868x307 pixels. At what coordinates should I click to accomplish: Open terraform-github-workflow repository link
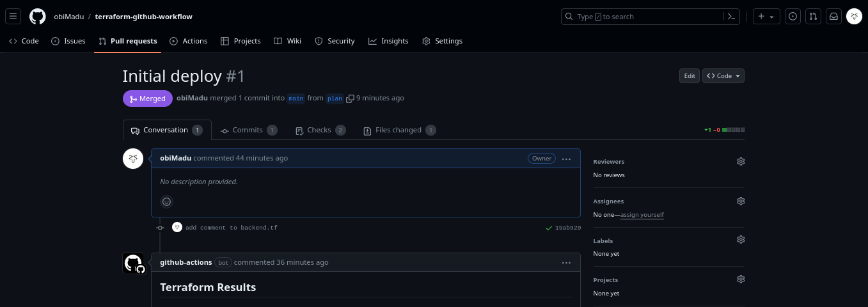[x=144, y=17]
